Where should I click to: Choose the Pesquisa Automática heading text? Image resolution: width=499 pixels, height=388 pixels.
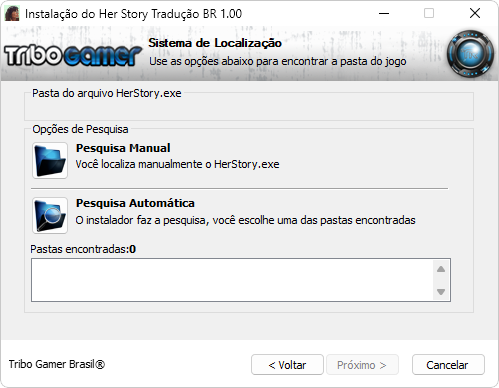pos(135,203)
